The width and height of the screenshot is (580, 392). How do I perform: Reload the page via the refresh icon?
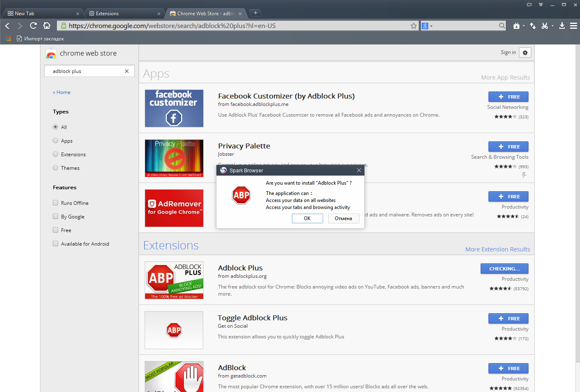[33, 26]
